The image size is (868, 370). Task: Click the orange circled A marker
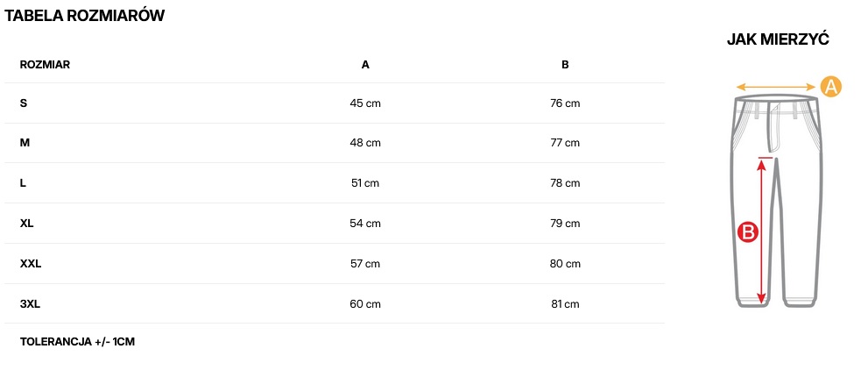click(830, 87)
